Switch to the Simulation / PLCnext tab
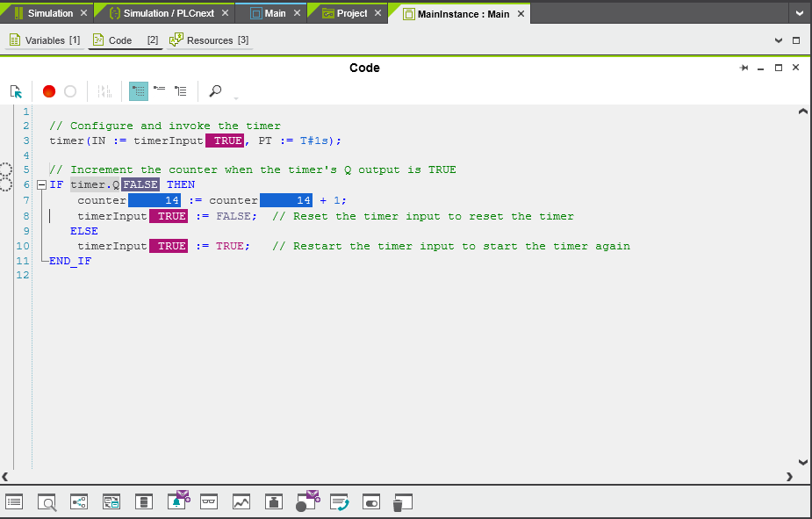 [x=169, y=13]
